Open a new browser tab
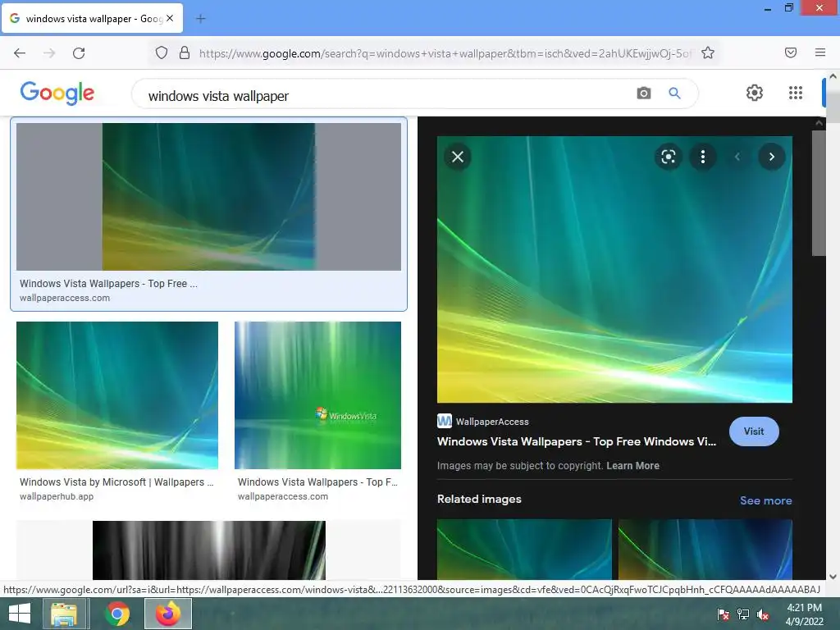 tap(201, 19)
